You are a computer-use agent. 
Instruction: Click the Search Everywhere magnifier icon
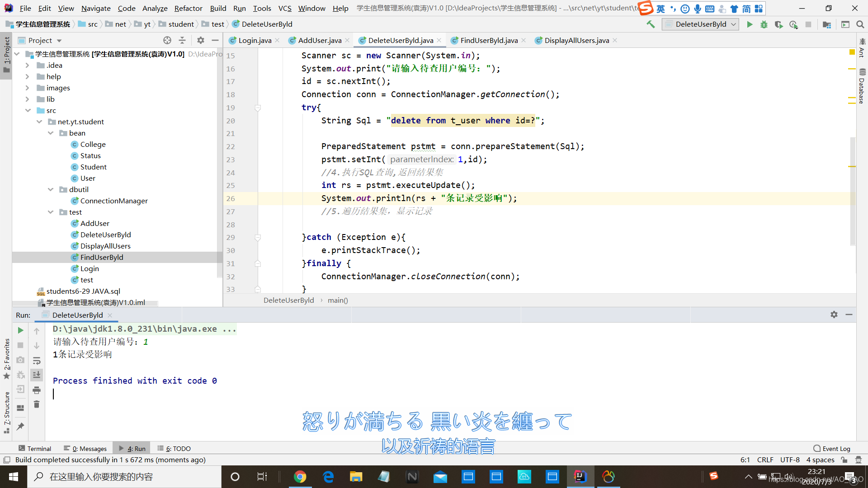point(860,24)
